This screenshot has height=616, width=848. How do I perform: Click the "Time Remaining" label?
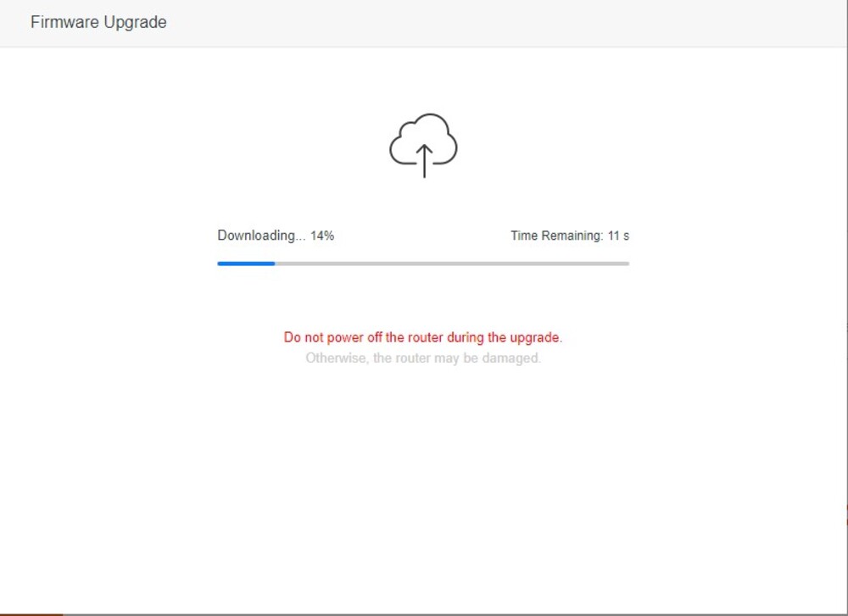point(556,236)
